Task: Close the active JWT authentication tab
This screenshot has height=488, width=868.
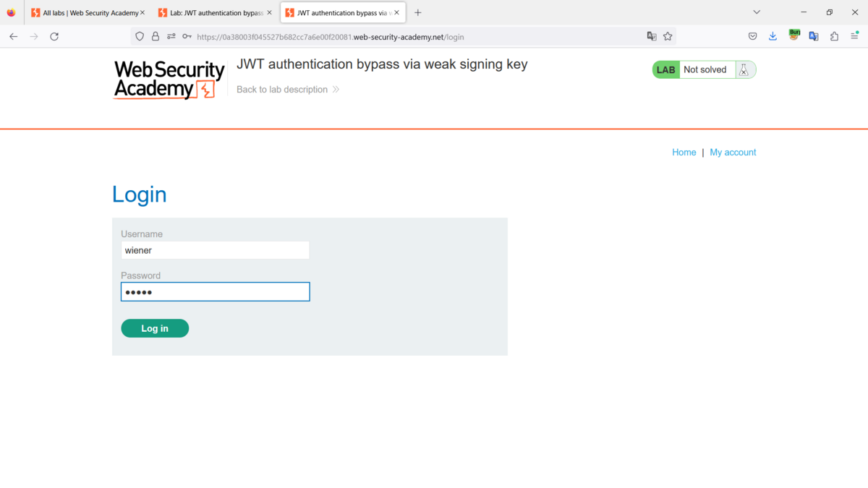Action: click(x=396, y=12)
